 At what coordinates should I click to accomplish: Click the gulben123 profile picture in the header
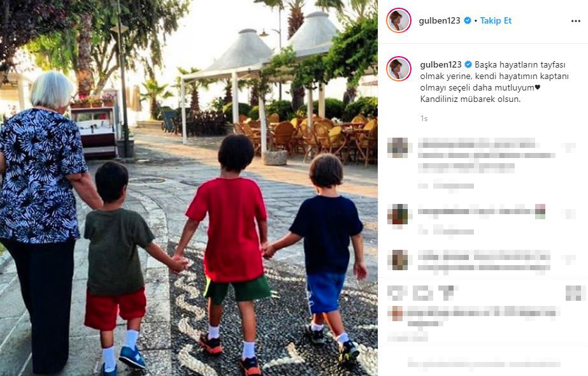click(399, 20)
